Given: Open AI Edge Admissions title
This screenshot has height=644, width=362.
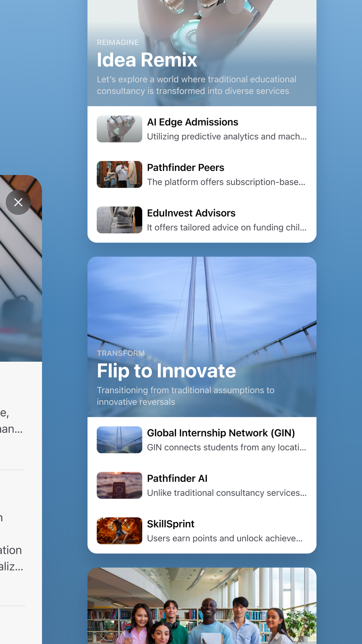Looking at the screenshot, I should tap(193, 122).
